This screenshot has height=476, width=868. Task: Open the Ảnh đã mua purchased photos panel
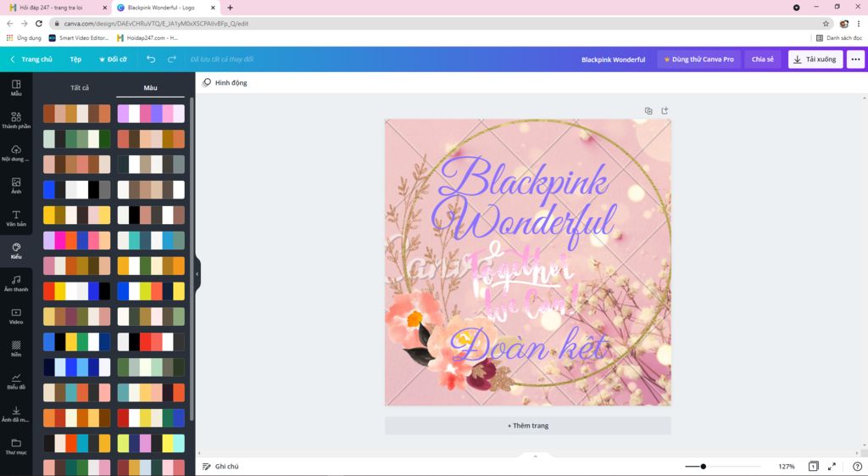pyautogui.click(x=16, y=414)
